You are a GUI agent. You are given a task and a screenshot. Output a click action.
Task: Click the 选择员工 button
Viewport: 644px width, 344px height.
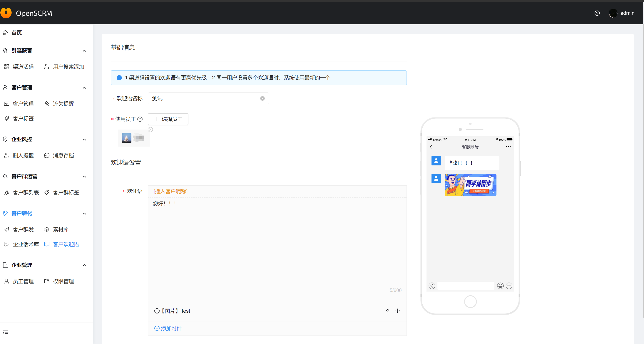168,119
